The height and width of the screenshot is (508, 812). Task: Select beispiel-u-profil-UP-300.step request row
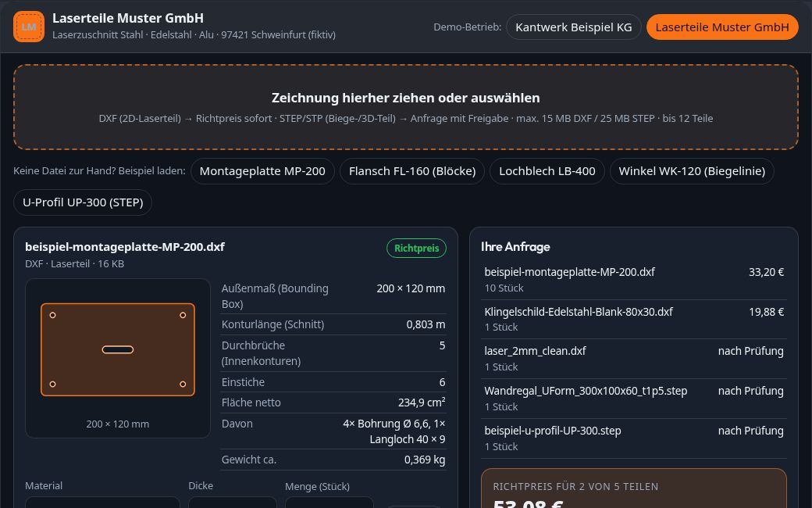(634, 438)
